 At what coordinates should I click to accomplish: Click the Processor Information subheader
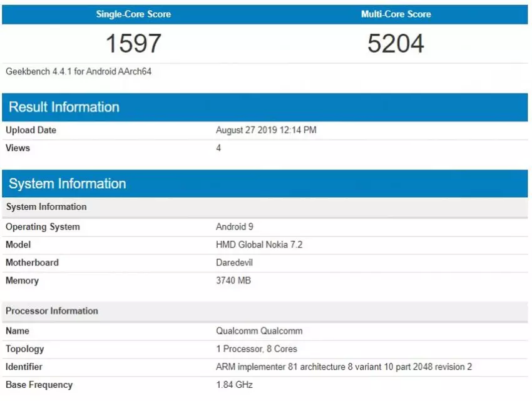pos(52,311)
